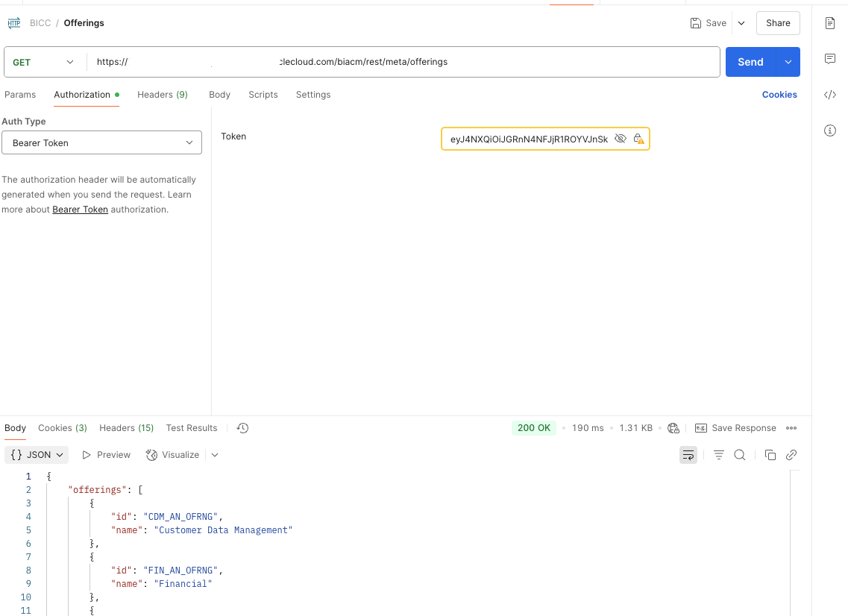848x616 pixels.
Task: Copy the response with copy icon
Action: pos(770,455)
